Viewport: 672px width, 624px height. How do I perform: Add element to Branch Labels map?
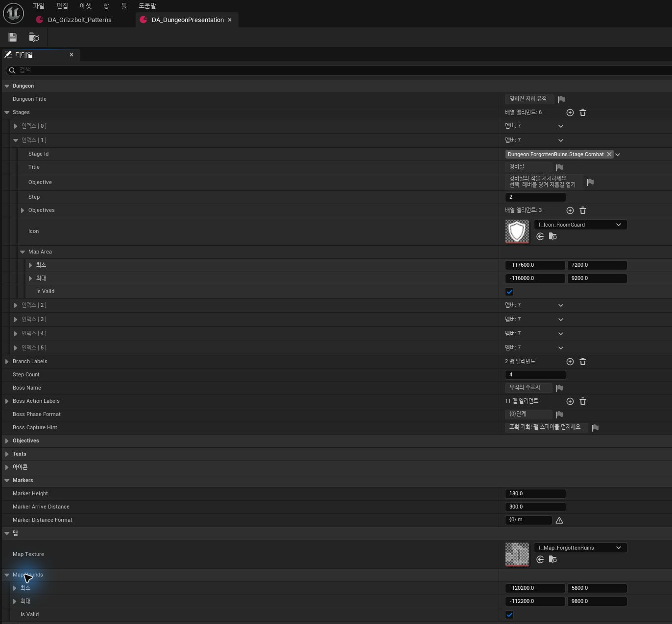570,362
